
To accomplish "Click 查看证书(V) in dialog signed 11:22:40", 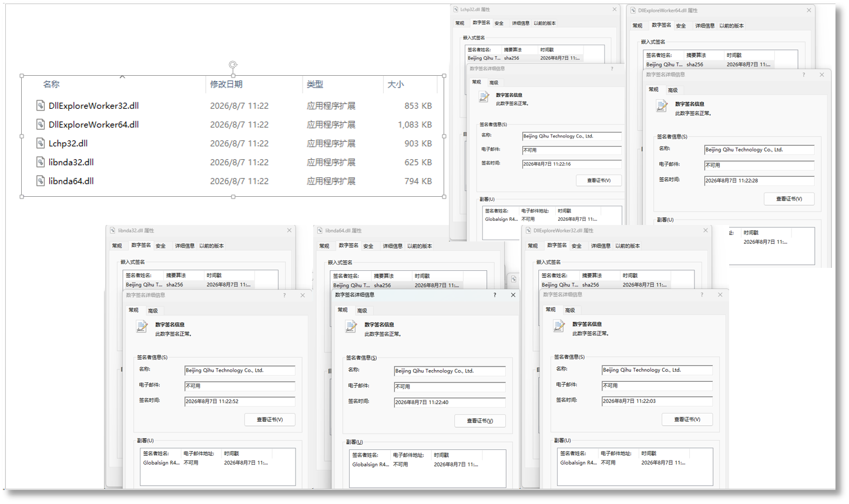I will pos(480,421).
